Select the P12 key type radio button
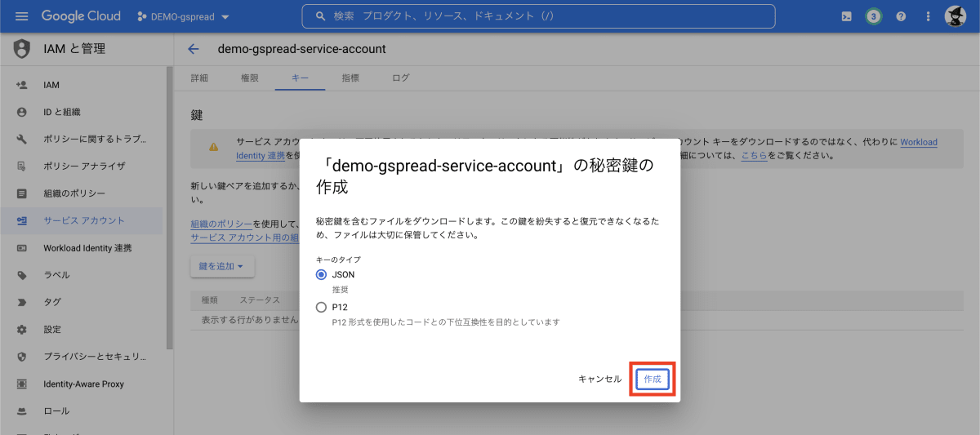 point(321,308)
